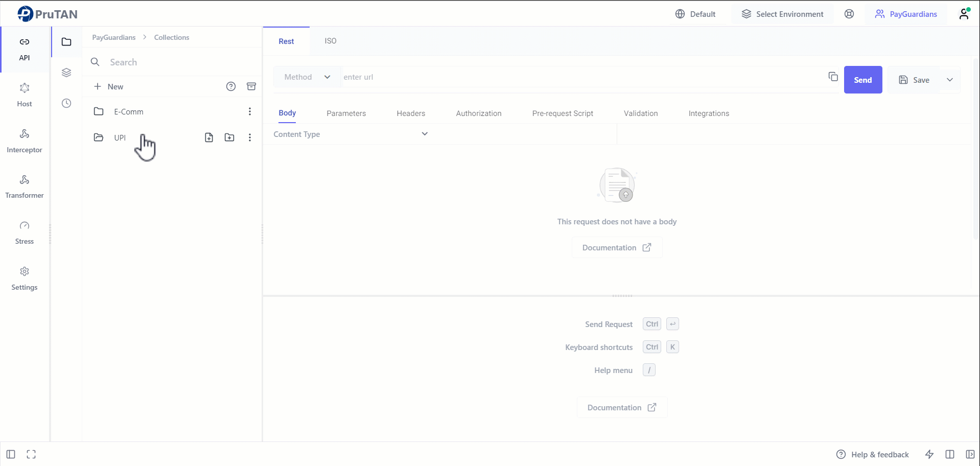980x466 pixels.
Task: Click the collections help question icon
Action: [231, 86]
